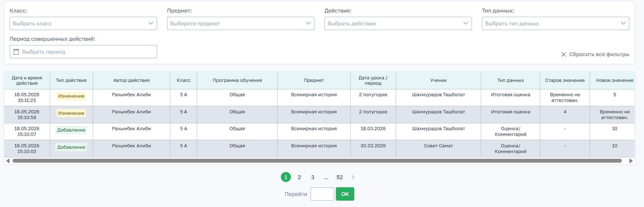Open the Действие dropdown

398,24
